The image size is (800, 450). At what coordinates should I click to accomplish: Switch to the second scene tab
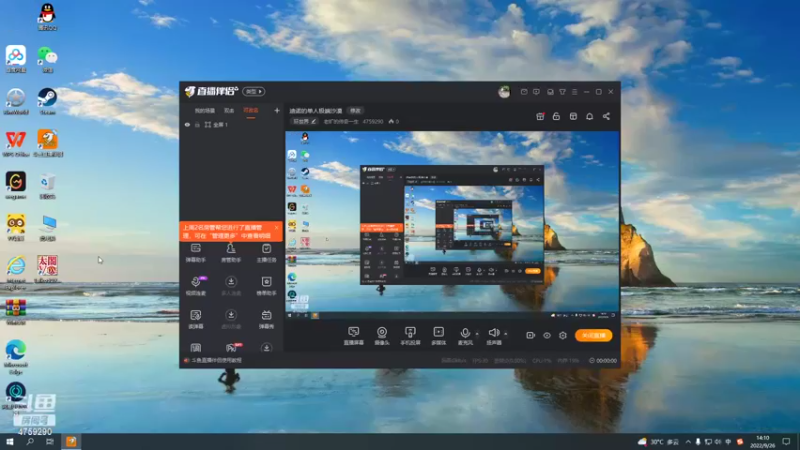click(x=229, y=111)
